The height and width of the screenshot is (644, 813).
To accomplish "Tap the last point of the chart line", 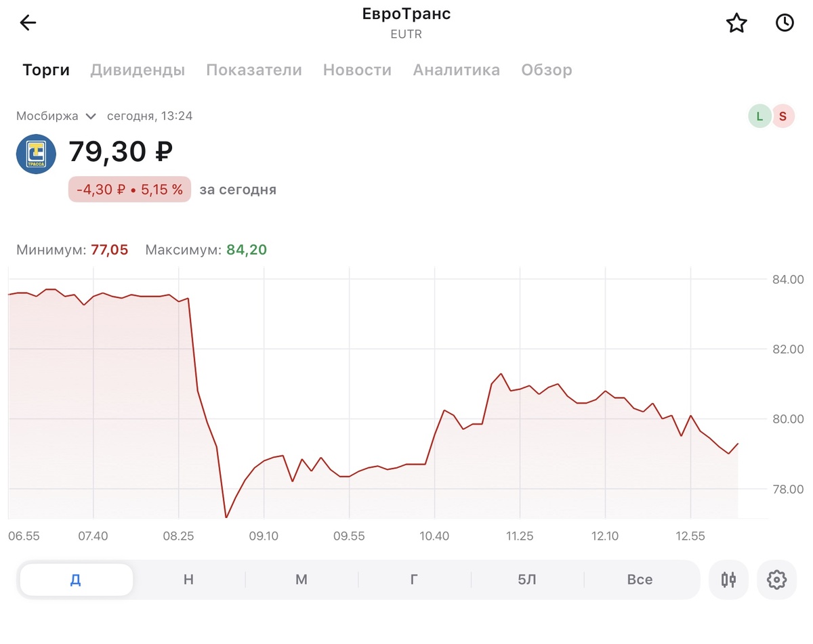I will coord(738,444).
